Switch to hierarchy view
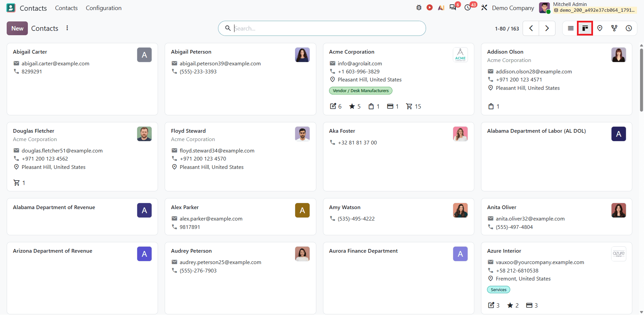The height and width of the screenshot is (315, 644). coord(614,28)
